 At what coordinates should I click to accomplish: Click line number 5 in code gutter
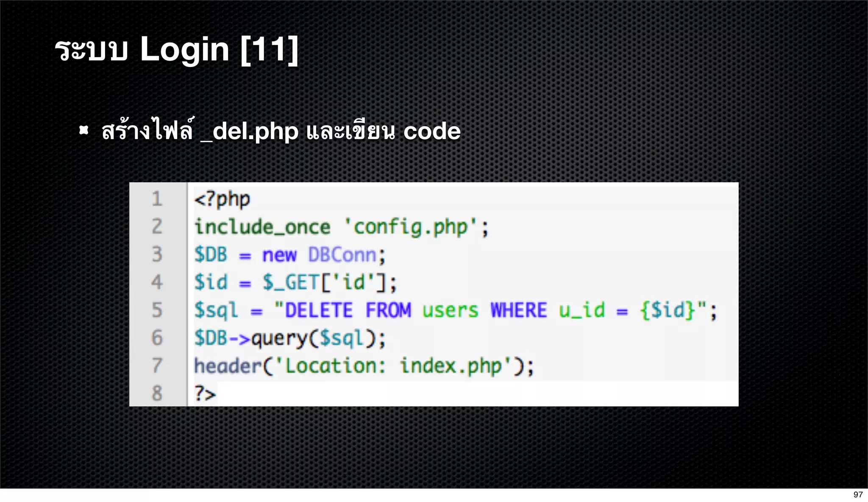(157, 310)
